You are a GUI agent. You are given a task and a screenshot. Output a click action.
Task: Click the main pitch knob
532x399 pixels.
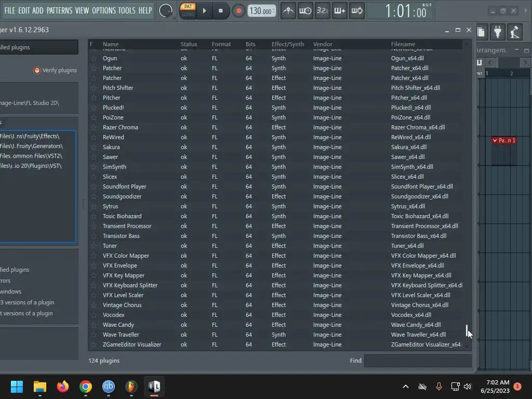166,11
